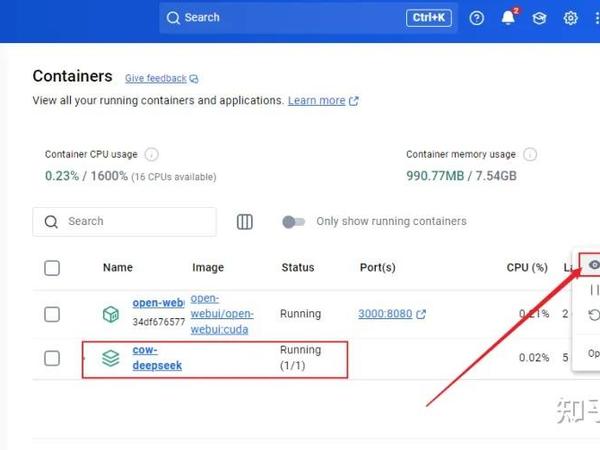Open port 3000:8080 link
This screenshot has height=450, width=600.
click(385, 314)
